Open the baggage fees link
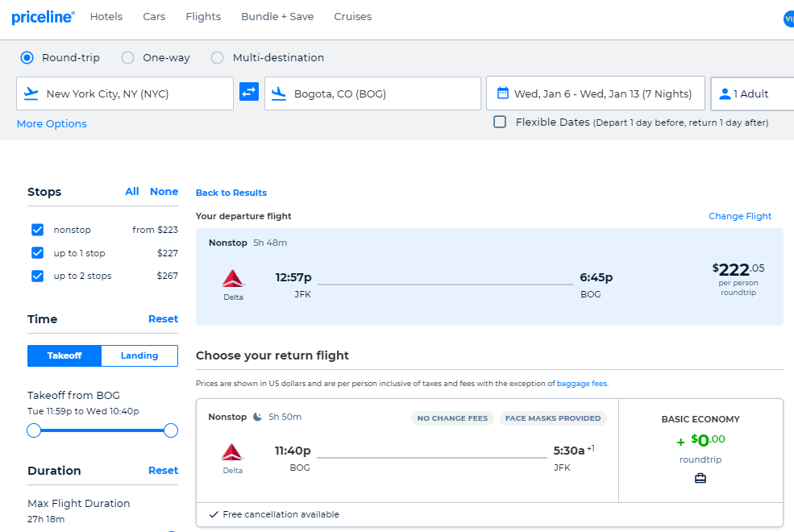 point(582,384)
